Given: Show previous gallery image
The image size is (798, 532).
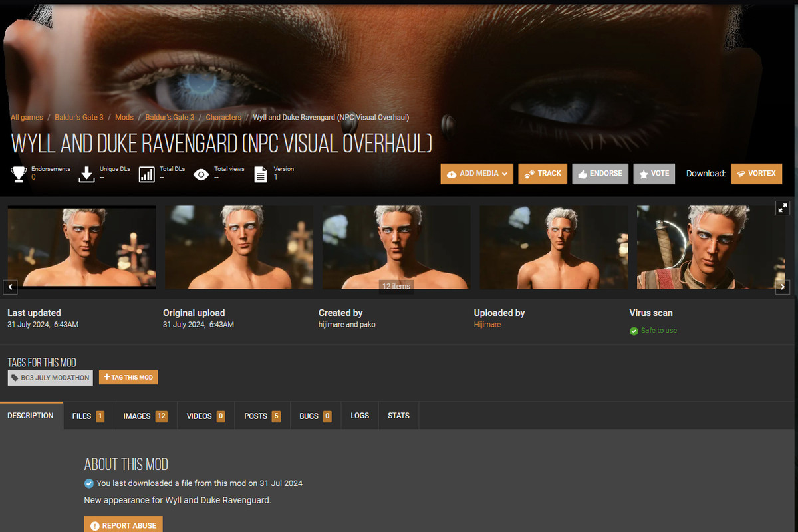Looking at the screenshot, I should [x=10, y=287].
